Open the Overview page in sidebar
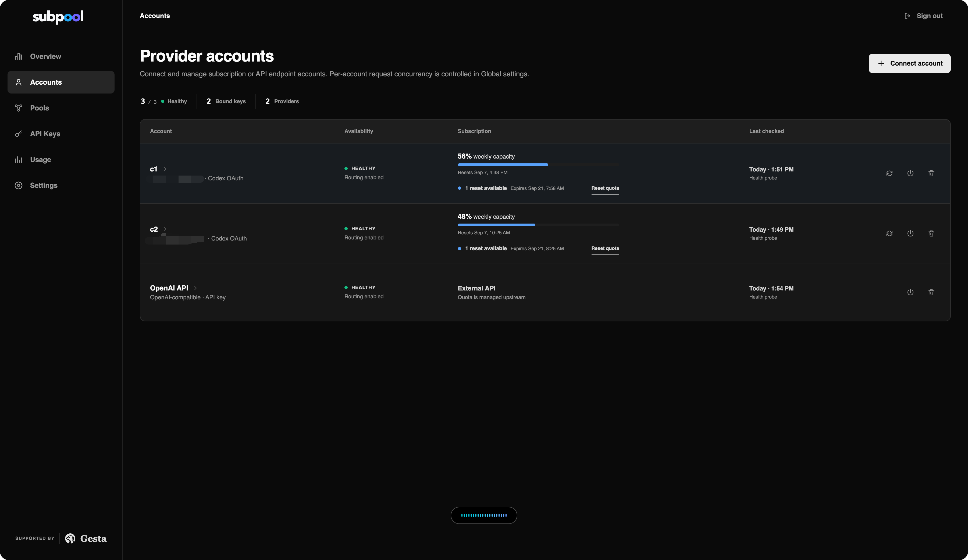 [61, 56]
